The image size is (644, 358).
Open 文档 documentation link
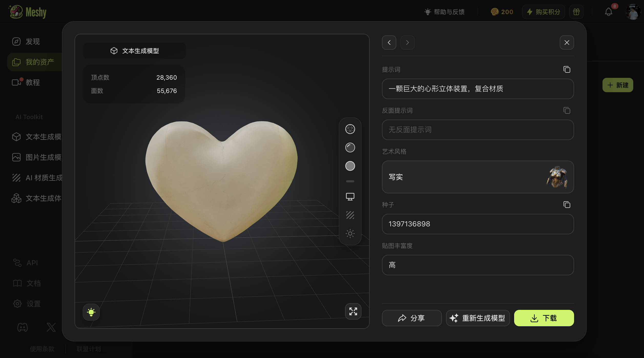click(x=27, y=283)
